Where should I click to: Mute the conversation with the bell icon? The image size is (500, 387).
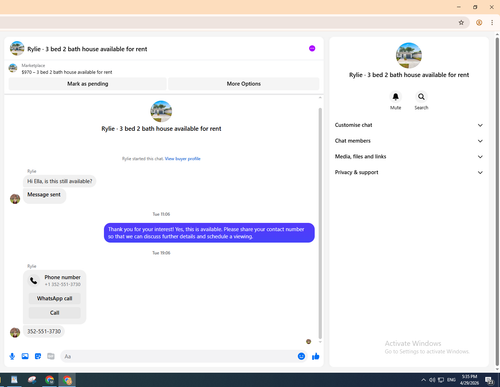[395, 97]
